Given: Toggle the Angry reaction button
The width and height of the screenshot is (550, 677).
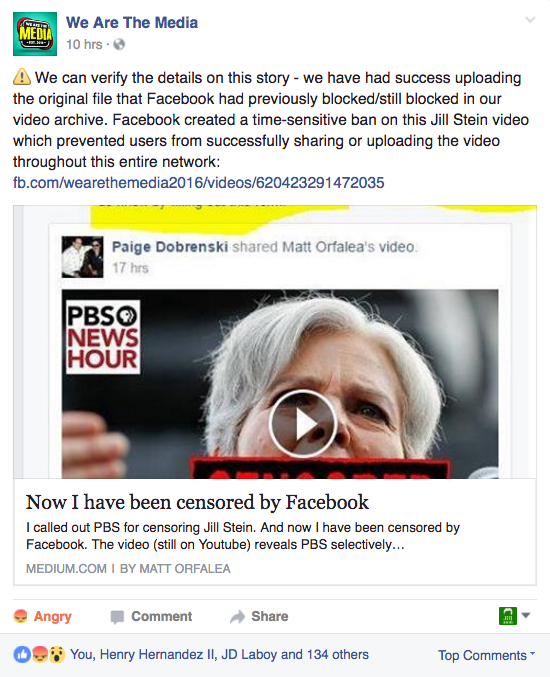Looking at the screenshot, I should click(43, 616).
